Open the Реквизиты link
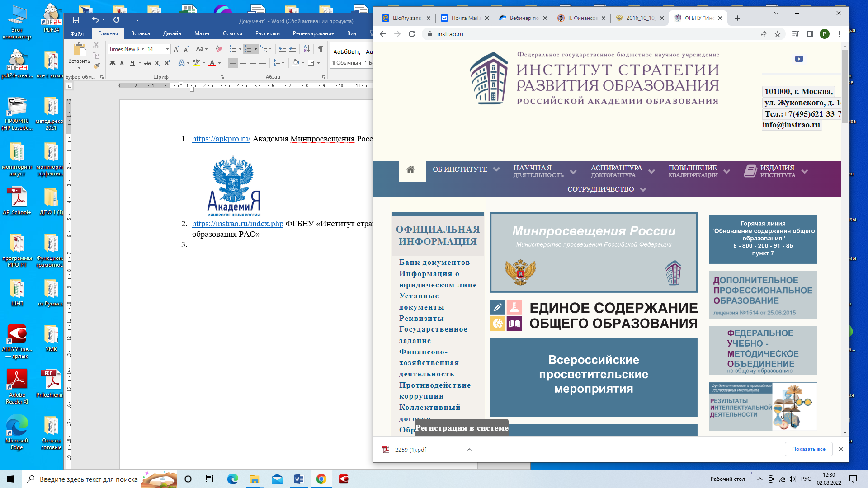868x488 pixels. click(421, 319)
